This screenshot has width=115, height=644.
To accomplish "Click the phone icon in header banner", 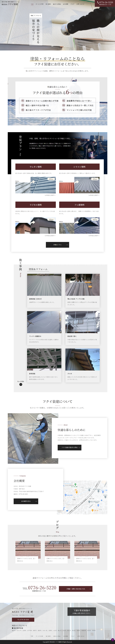I will 98,2.
